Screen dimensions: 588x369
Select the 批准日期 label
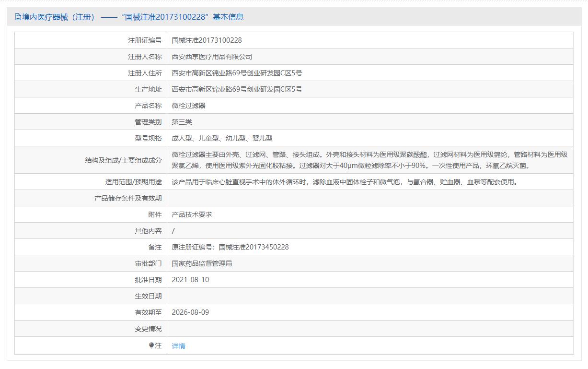pos(148,280)
